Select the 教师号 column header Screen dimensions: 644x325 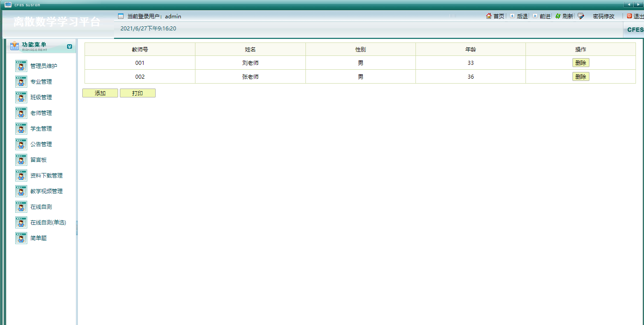tap(140, 49)
